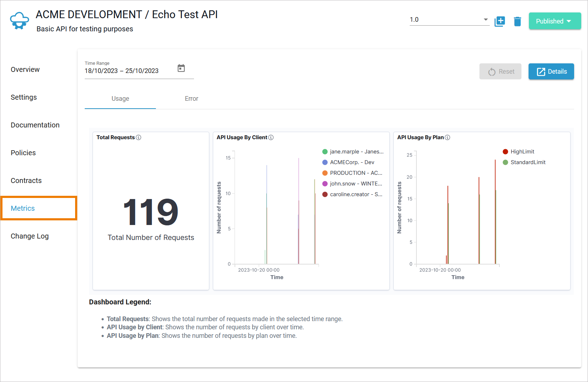Switch to the Error tab
This screenshot has width=588, height=382.
pos(191,99)
